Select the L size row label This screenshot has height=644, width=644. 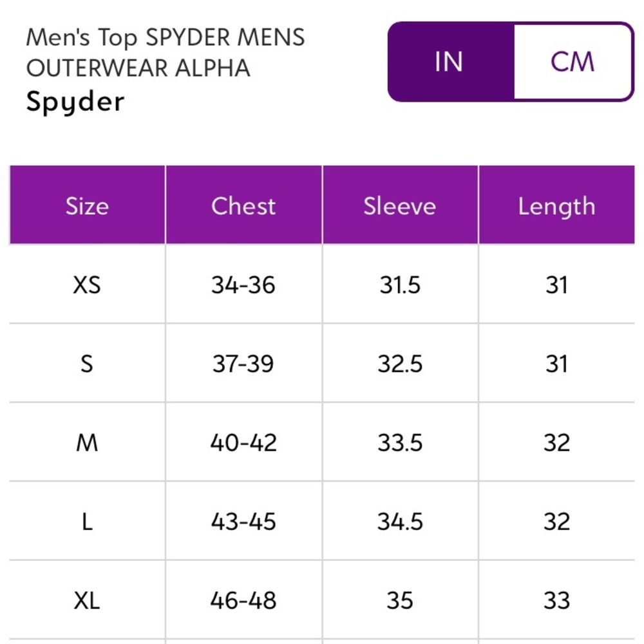pos(87,522)
